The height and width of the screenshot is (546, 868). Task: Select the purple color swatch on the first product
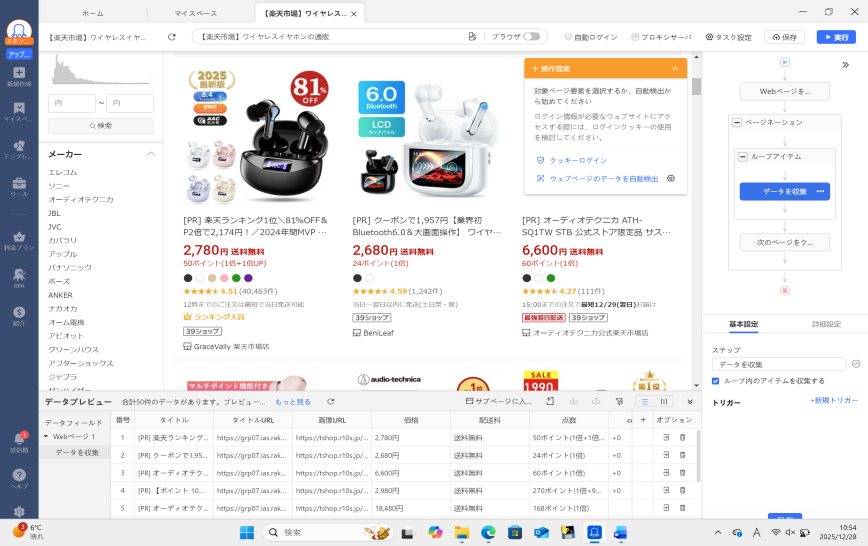(x=248, y=278)
